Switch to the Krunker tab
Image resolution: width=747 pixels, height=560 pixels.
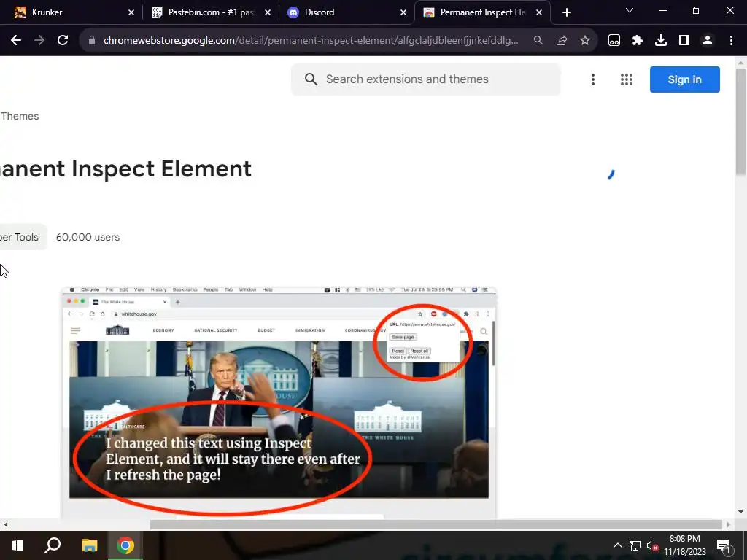click(71, 12)
